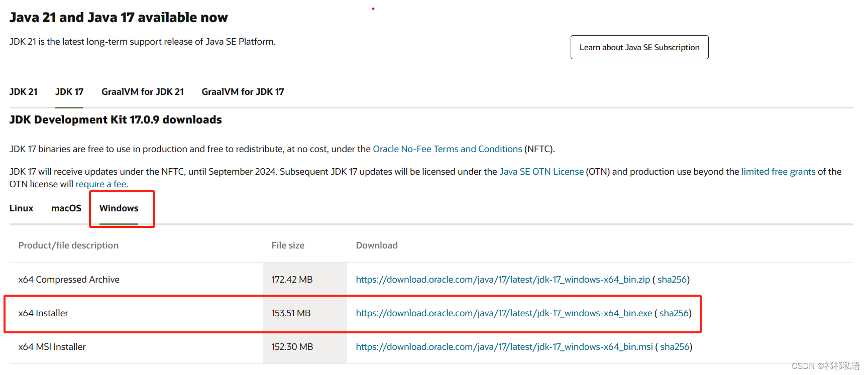Click the Product/file description column header
This screenshot has height=375, width=868.
point(69,245)
